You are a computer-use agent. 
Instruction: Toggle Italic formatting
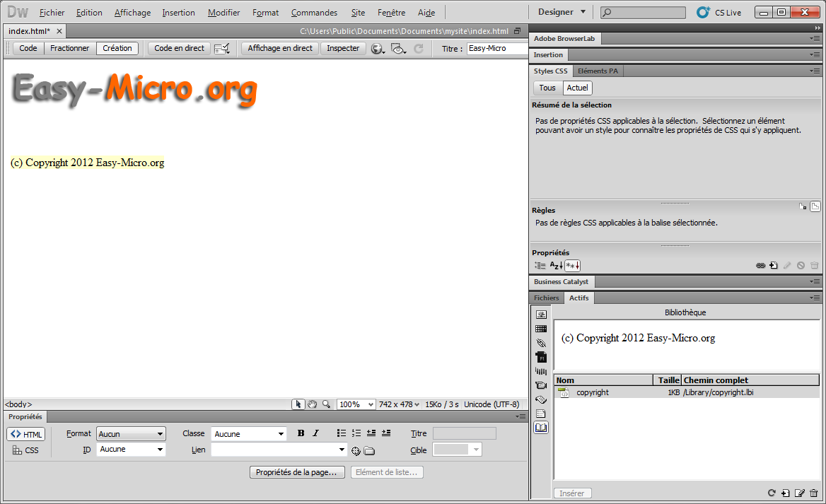click(315, 433)
